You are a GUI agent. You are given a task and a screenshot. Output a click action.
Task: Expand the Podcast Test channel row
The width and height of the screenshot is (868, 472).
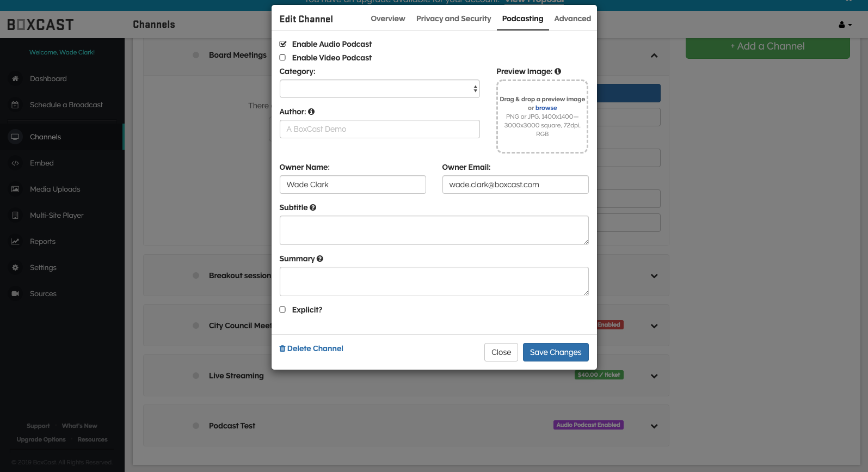point(654,426)
